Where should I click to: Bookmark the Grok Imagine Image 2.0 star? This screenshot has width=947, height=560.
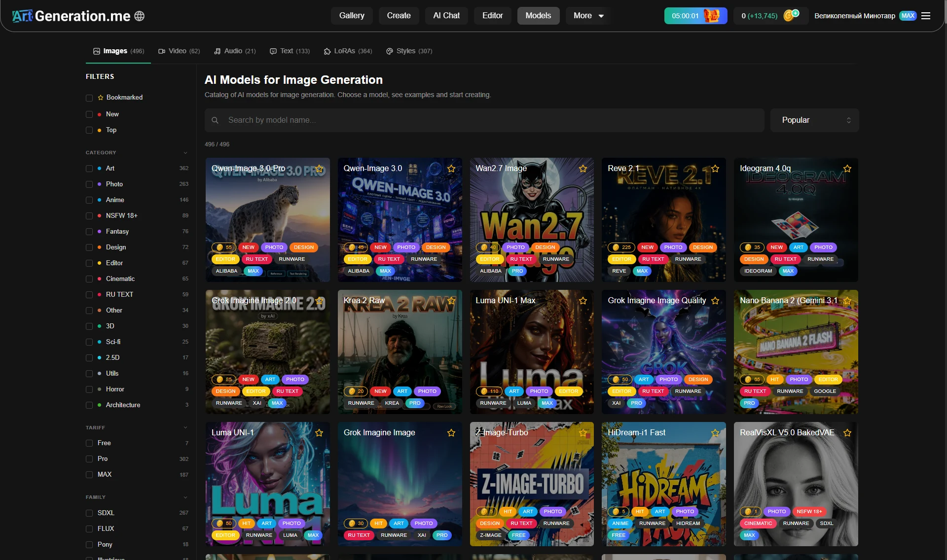[x=319, y=301]
